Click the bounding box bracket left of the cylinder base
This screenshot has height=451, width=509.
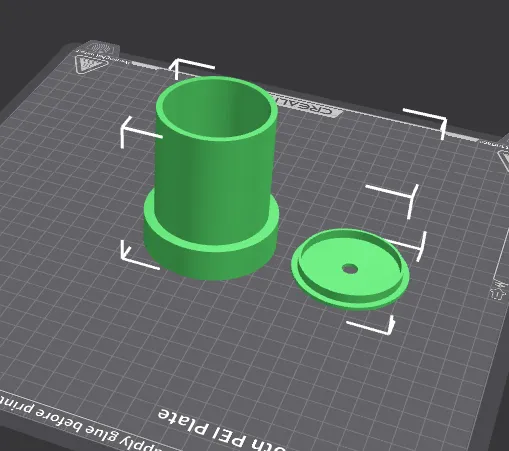[139, 255]
